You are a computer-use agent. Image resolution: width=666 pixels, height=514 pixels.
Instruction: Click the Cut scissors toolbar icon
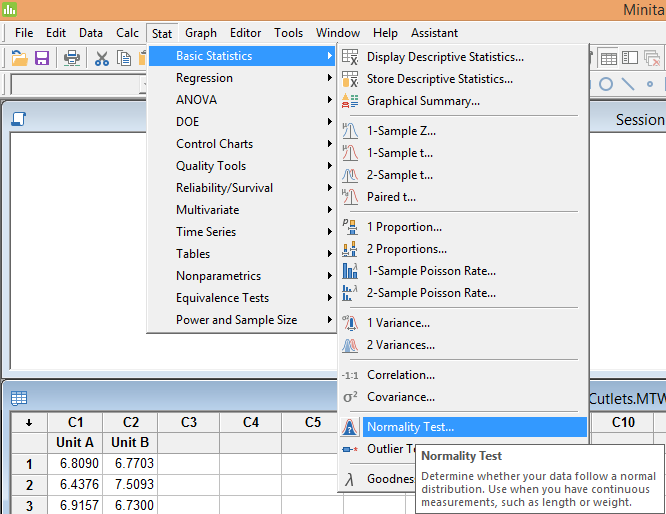[x=102, y=58]
